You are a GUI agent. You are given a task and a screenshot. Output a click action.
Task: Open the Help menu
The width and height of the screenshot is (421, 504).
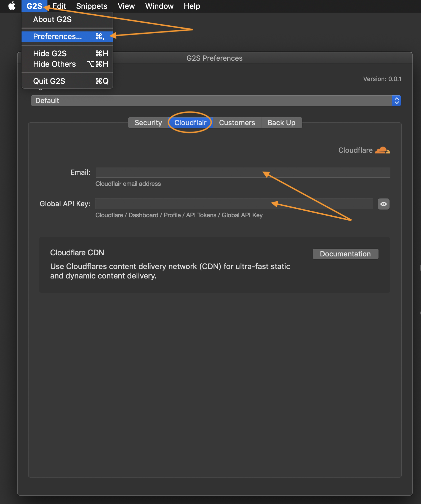click(192, 6)
